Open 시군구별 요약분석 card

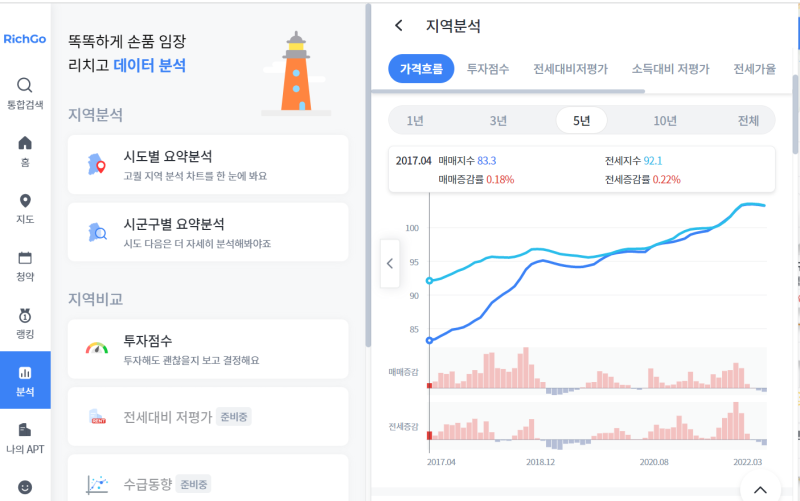(x=208, y=232)
